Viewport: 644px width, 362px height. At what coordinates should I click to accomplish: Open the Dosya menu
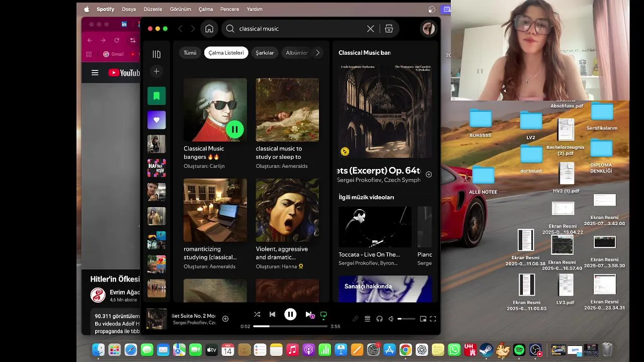coord(129,9)
